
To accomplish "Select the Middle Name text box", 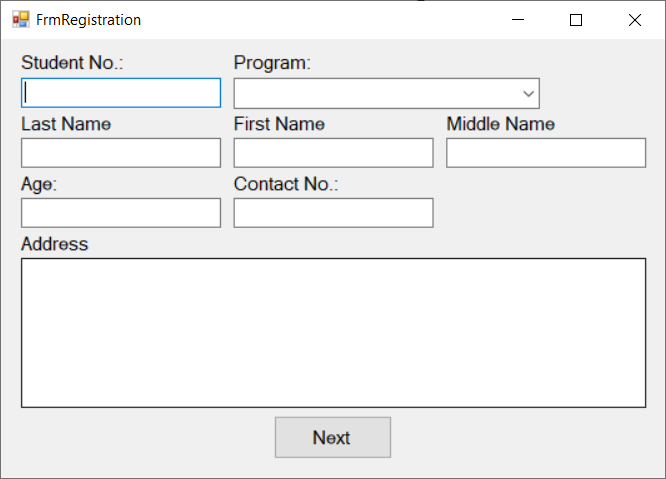I will [546, 152].
